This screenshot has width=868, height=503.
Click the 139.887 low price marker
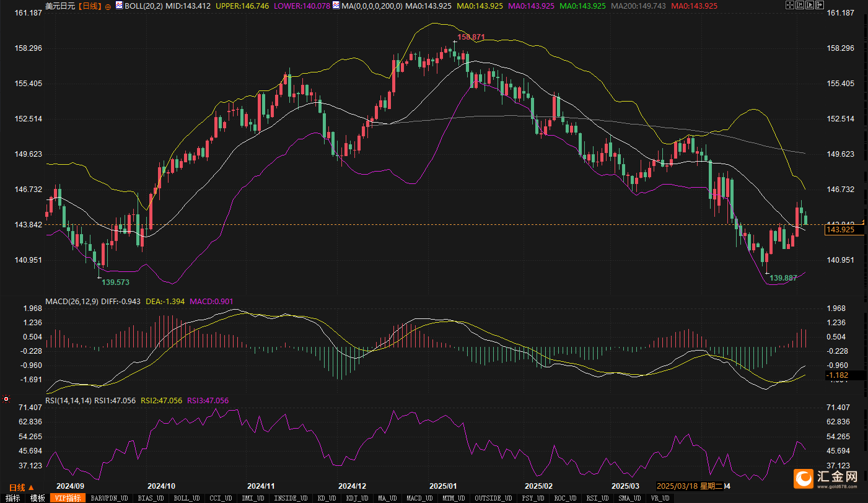[x=783, y=278]
